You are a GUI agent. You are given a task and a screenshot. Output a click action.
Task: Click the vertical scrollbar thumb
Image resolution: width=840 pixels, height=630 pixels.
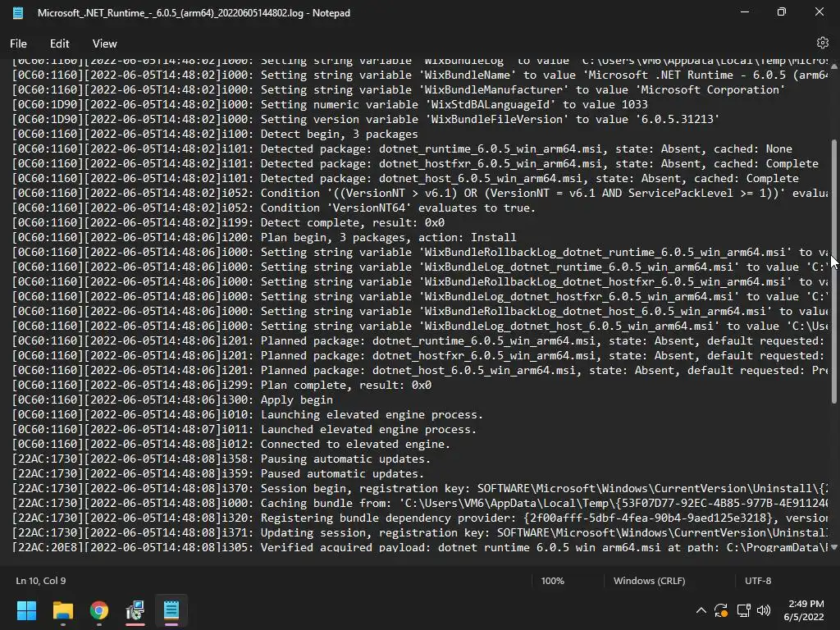[x=834, y=271]
